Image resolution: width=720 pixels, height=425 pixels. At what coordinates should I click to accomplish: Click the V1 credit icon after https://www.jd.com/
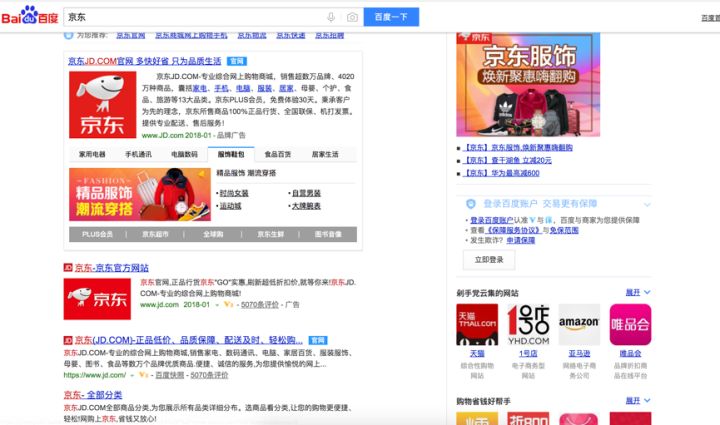coord(144,375)
